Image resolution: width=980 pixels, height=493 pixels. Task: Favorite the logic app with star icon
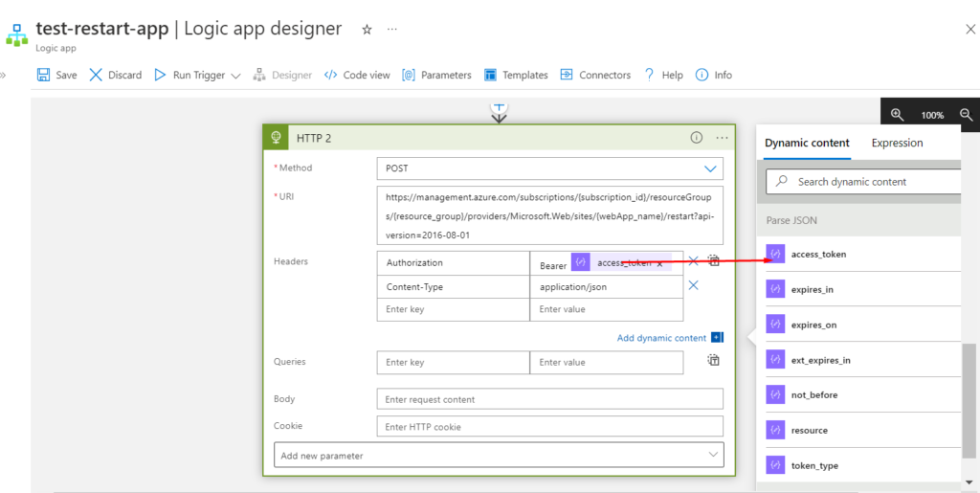click(x=367, y=30)
